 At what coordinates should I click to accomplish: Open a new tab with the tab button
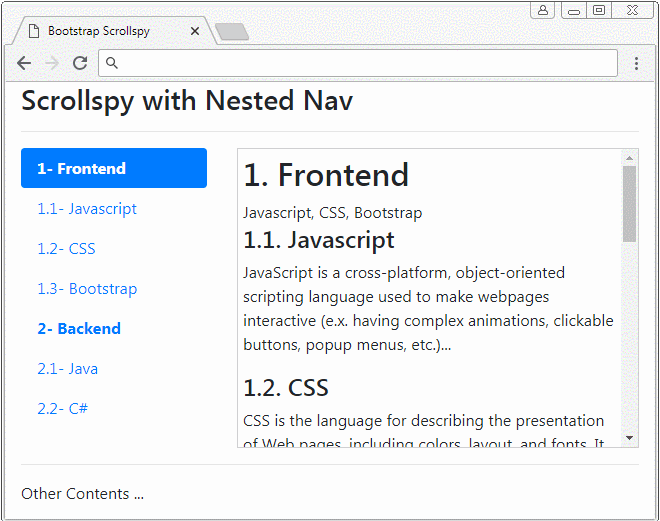click(232, 32)
